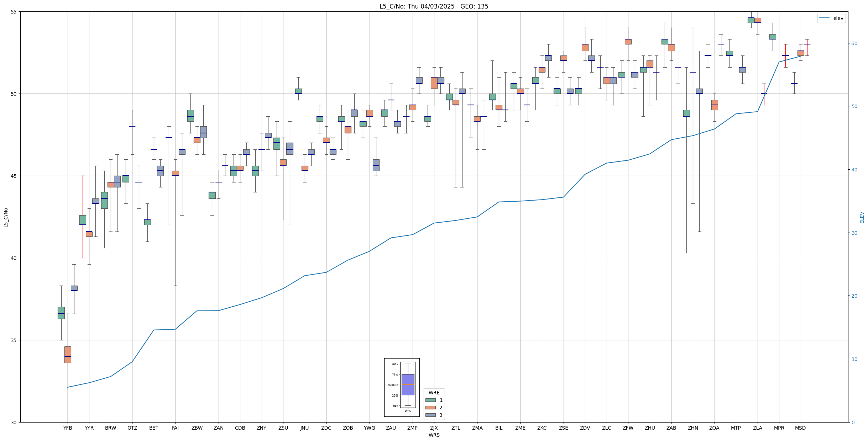This screenshot has height=441, width=868.
Task: Click the green WRE 1 legend swatch
Action: (x=430, y=400)
